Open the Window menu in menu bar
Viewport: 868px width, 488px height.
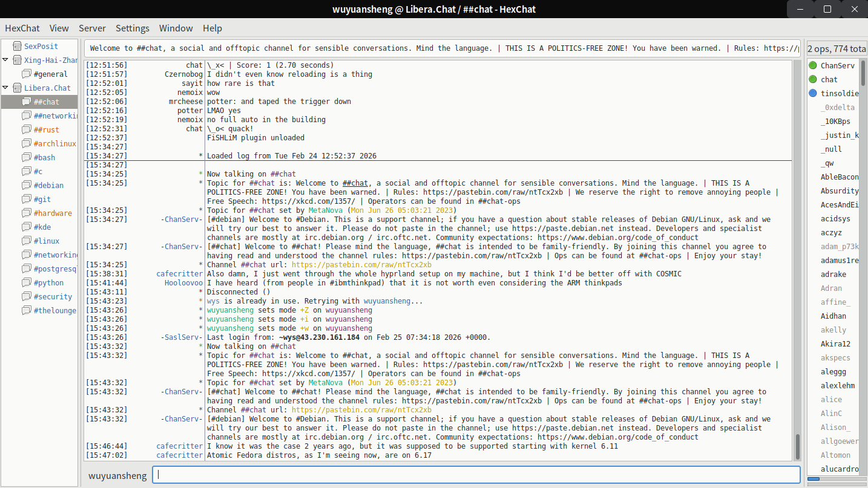176,28
